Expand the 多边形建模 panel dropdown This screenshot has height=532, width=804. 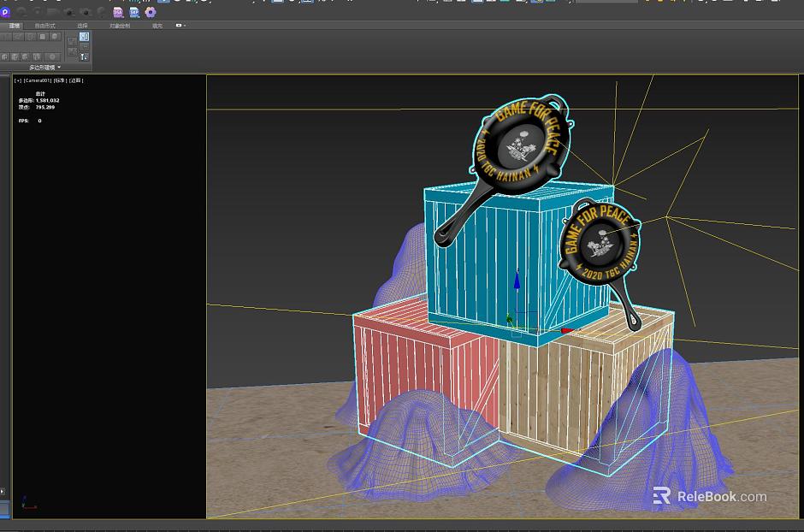click(x=44, y=67)
